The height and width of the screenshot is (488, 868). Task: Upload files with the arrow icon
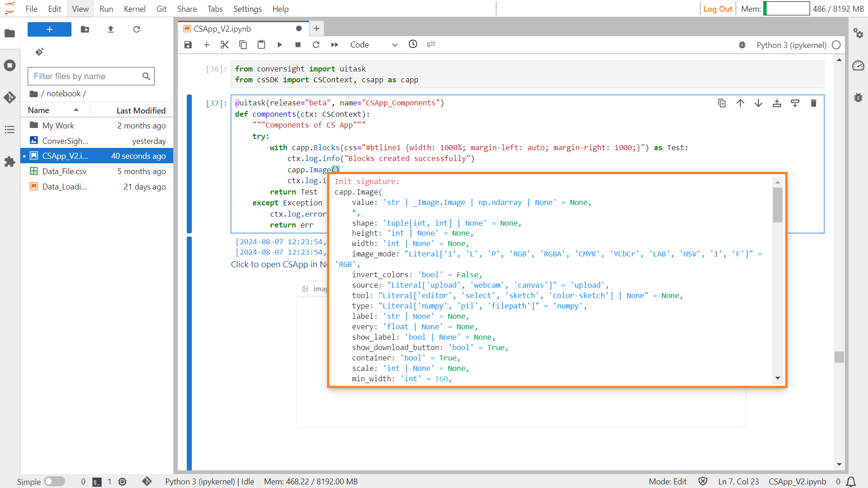[111, 29]
